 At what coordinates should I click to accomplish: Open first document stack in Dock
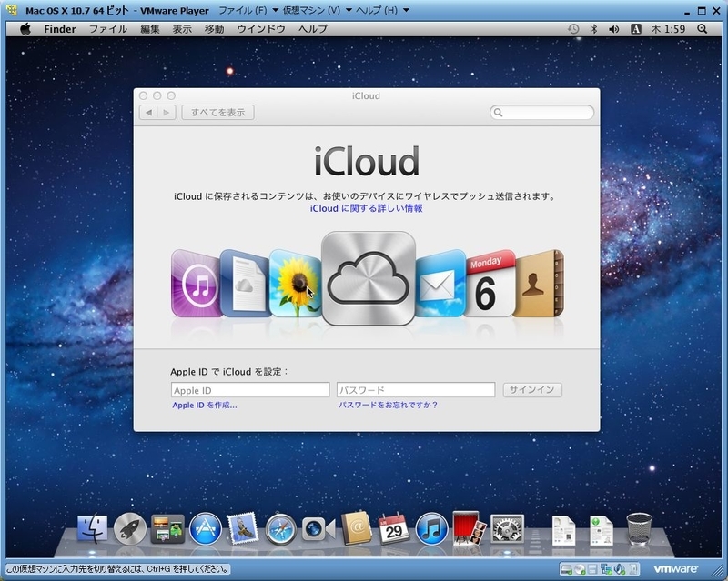click(x=563, y=530)
